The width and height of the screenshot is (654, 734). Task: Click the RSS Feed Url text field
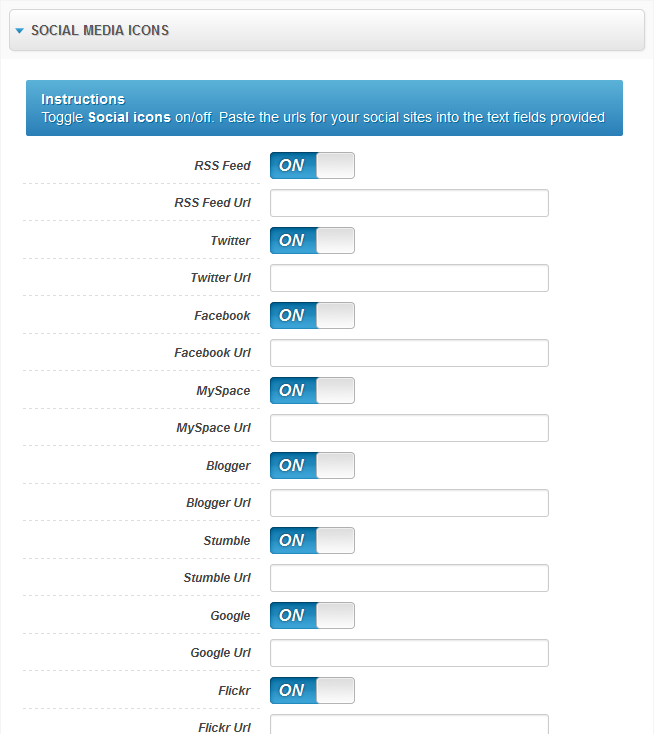tap(409, 203)
